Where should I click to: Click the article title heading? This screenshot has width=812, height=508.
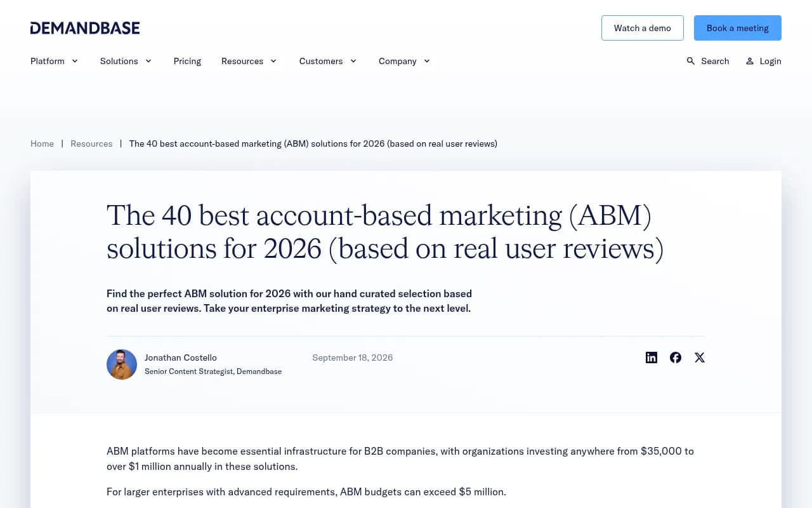[x=385, y=232]
